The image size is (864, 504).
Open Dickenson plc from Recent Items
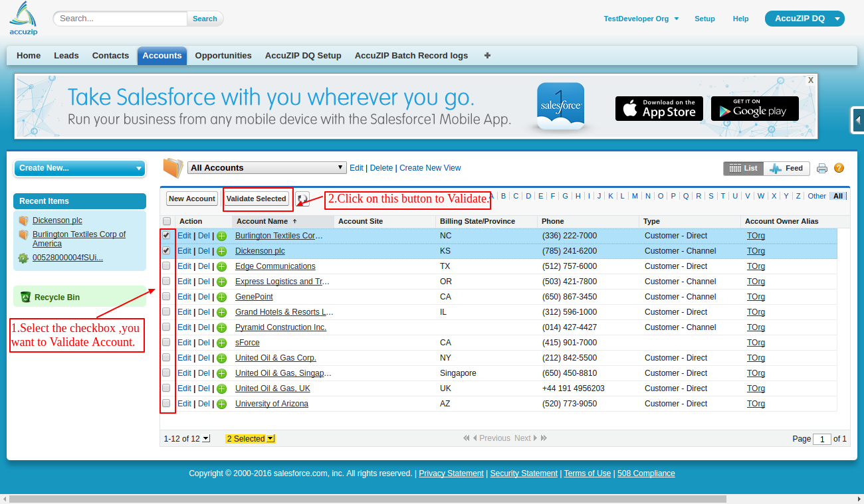tap(57, 220)
